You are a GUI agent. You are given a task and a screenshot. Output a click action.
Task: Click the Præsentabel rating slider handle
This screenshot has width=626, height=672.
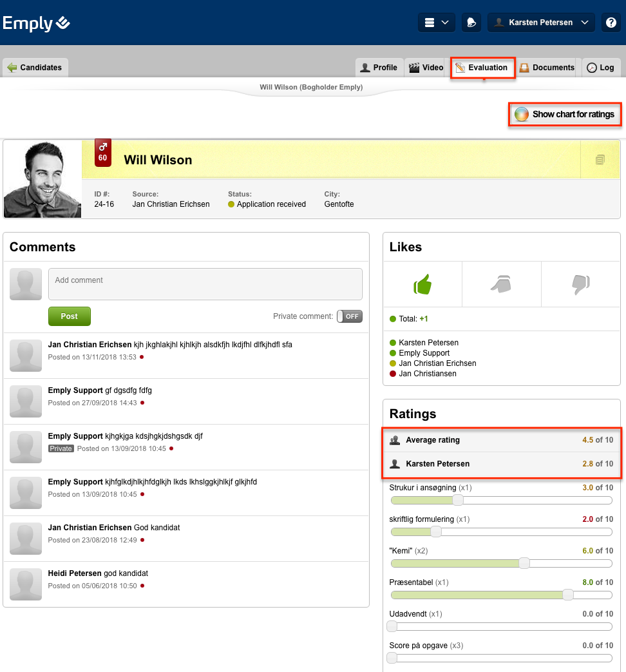568,595
